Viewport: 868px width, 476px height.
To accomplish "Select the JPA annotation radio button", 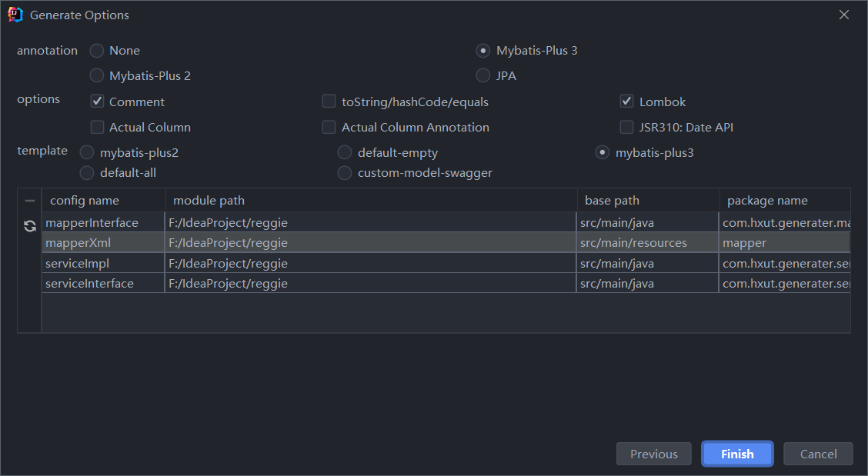I will 483,75.
